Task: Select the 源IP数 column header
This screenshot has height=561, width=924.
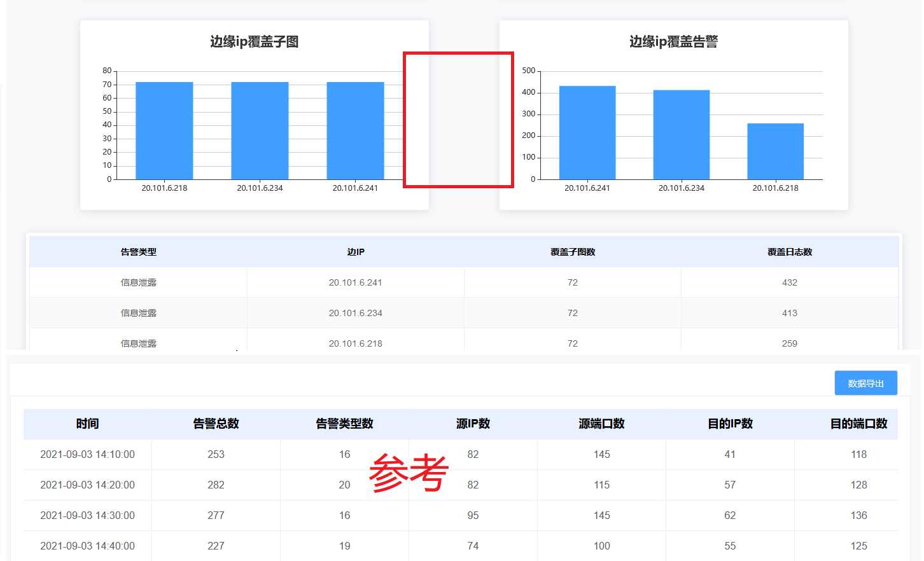Action: click(x=473, y=424)
